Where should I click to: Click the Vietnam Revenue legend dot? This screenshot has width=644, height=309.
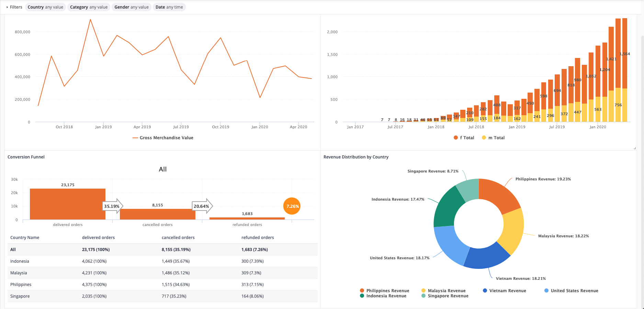coord(485,290)
